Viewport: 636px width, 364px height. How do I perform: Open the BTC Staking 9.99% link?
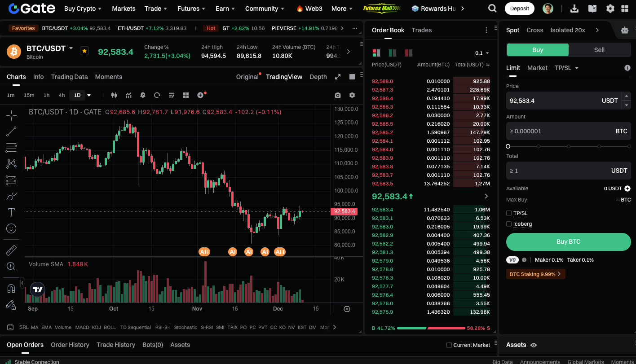pyautogui.click(x=535, y=274)
